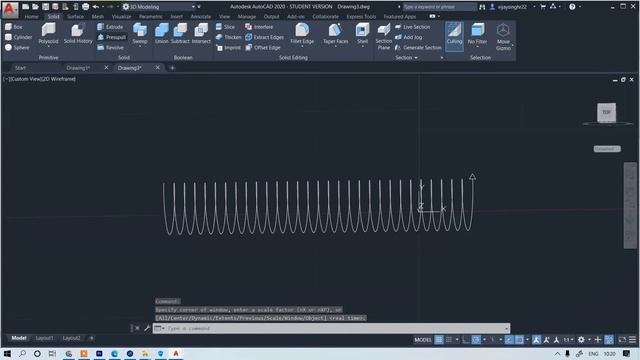The width and height of the screenshot is (640, 360).
Task: Choose the Shell tool
Action: [362, 34]
